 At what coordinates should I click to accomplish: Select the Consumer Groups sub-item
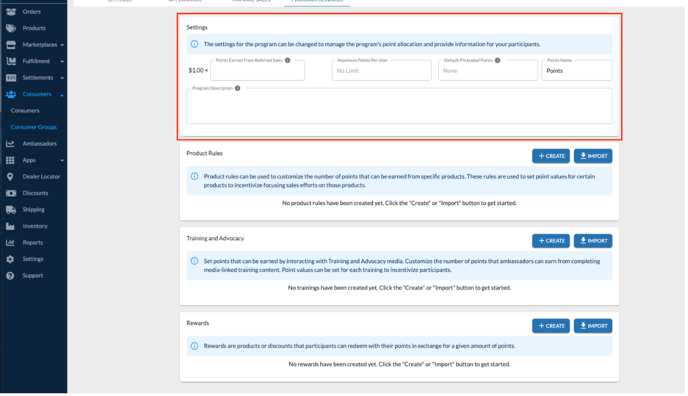tap(34, 127)
